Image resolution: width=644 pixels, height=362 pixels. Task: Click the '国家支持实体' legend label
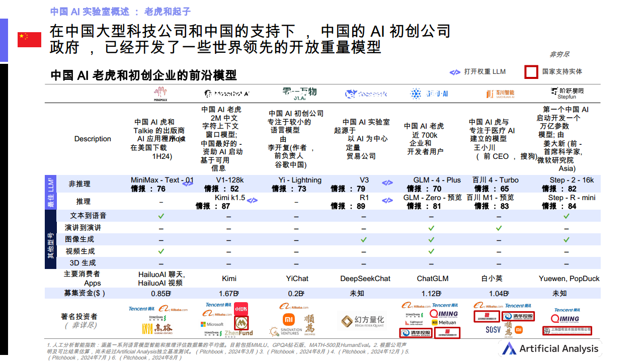coord(562,71)
